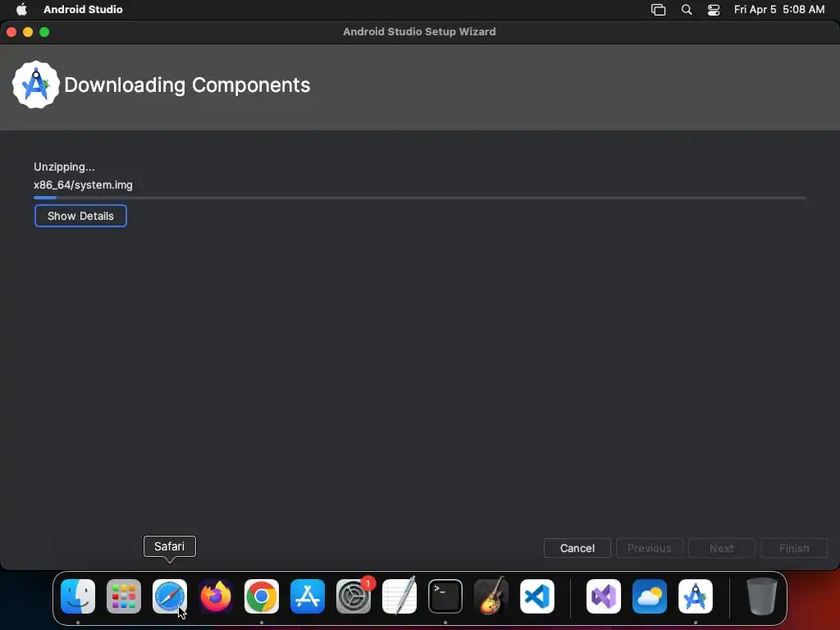840x630 pixels.
Task: Click the x86_64/system.img file label
Action: (83, 185)
